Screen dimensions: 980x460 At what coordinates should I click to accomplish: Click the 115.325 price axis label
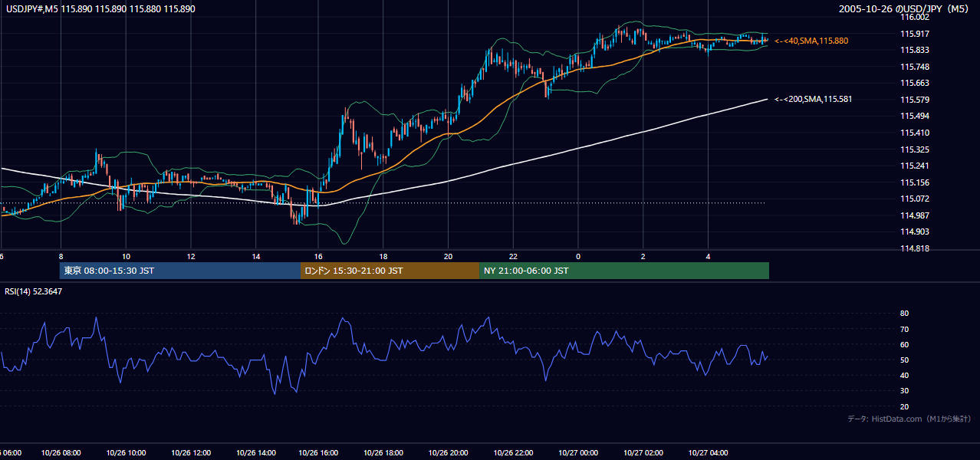pyautogui.click(x=914, y=149)
